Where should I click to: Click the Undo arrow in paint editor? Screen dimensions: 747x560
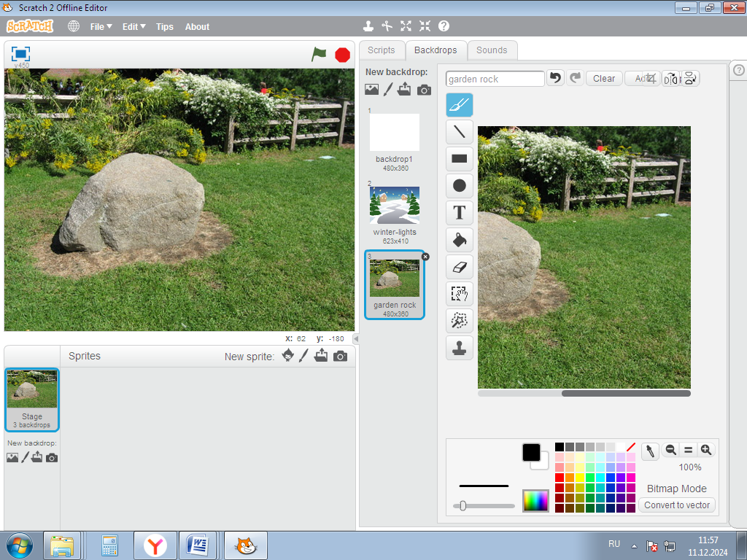(x=556, y=78)
